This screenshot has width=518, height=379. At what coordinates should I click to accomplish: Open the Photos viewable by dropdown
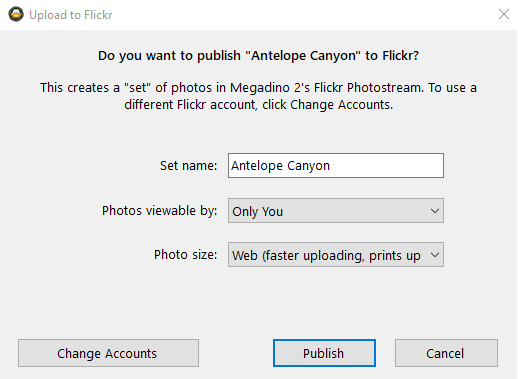(x=336, y=211)
